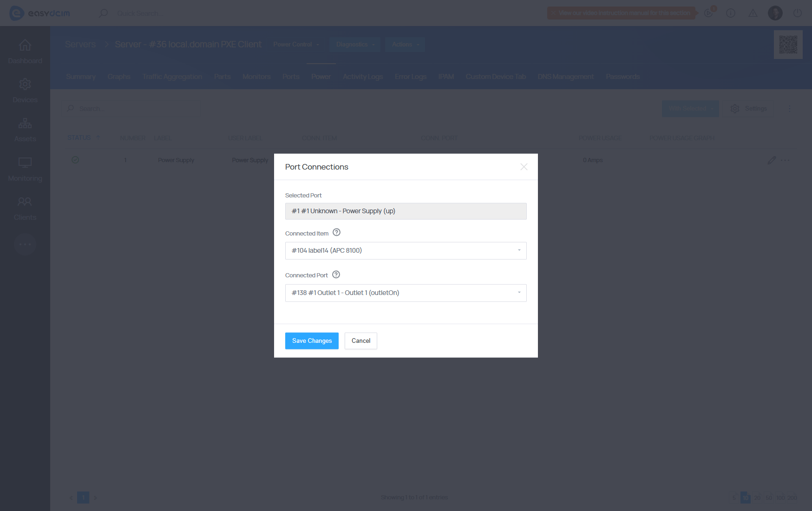
Task: Switch to the Traffic Aggregation tab
Action: 172,77
